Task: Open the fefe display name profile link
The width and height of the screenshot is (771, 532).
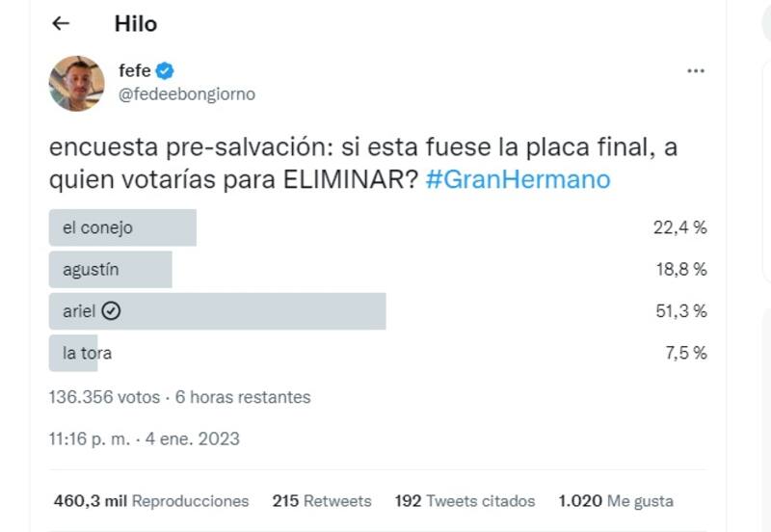Action: click(x=135, y=70)
